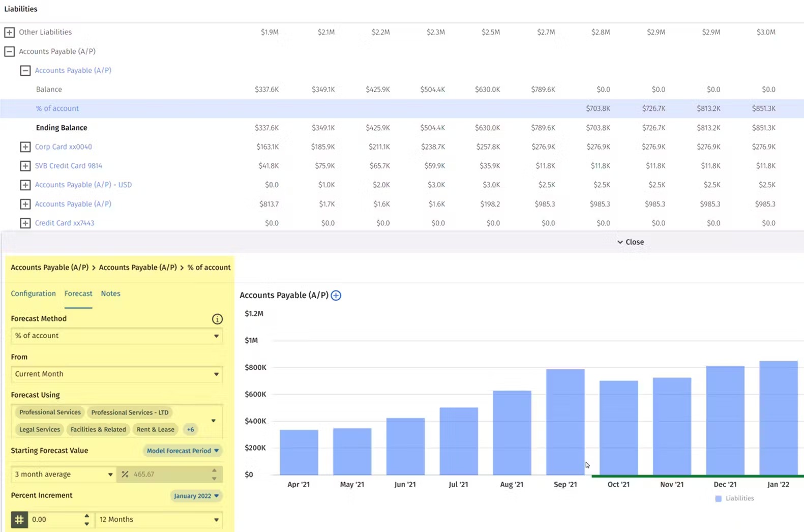Collapse the nested Accounts Payable (A/P) account
Image resolution: width=804 pixels, height=532 pixels.
click(x=25, y=71)
